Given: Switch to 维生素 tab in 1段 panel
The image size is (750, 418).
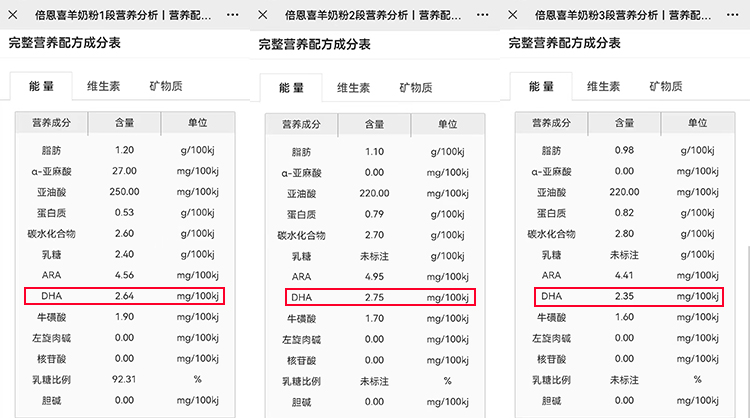Looking at the screenshot, I should [103, 86].
